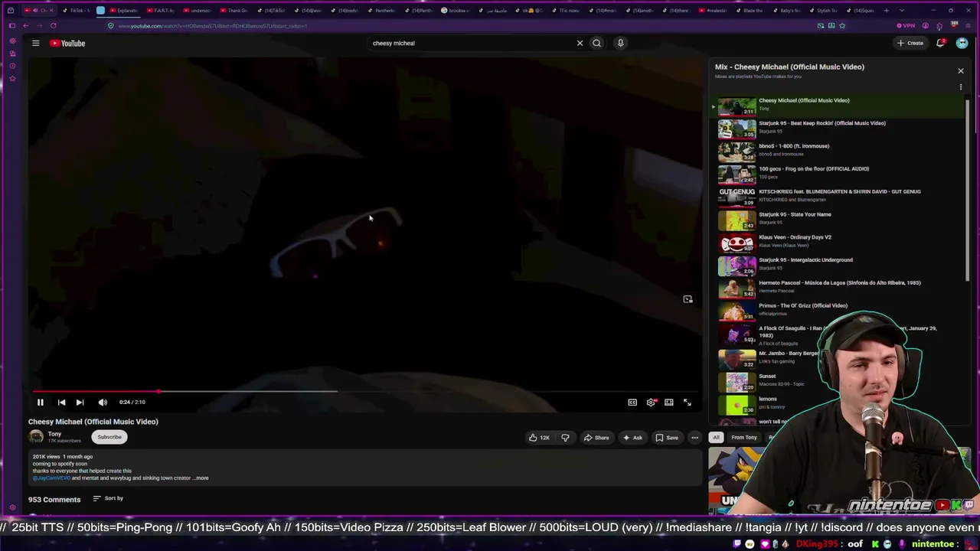
Task: Go to the YouTube home logo
Action: click(68, 43)
